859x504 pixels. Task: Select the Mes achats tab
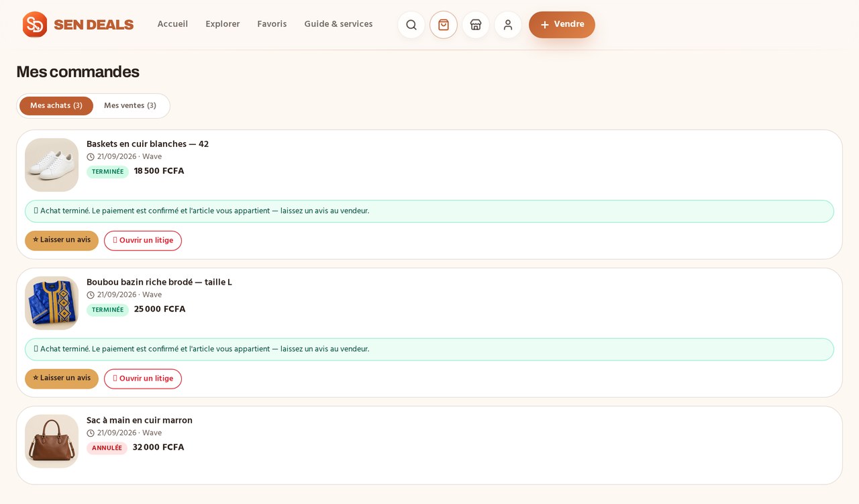point(56,106)
